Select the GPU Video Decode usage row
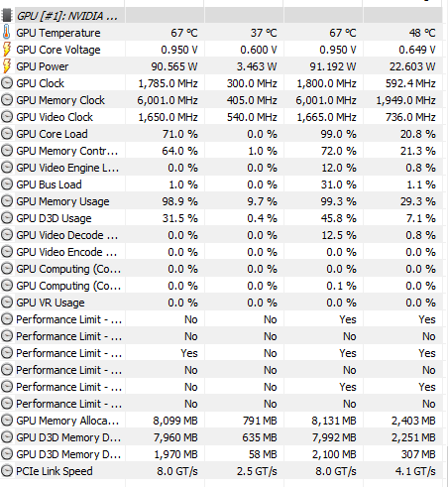The height and width of the screenshot is (487, 448). click(221, 235)
